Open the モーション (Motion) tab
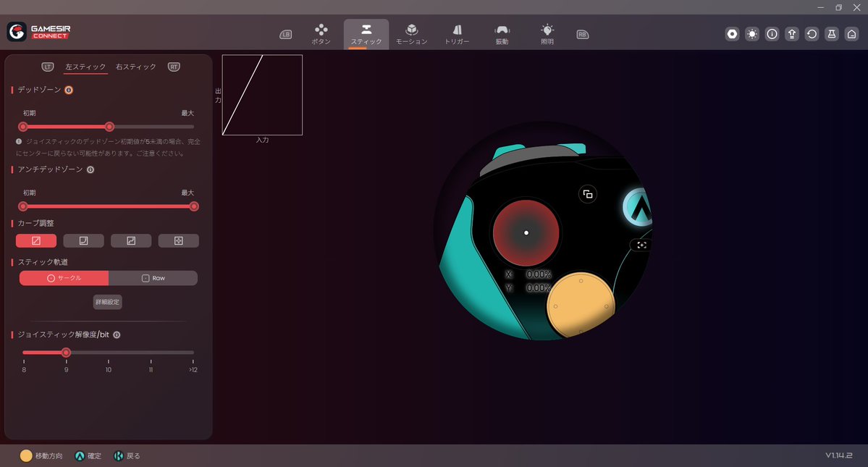This screenshot has width=868, height=467. click(x=411, y=34)
